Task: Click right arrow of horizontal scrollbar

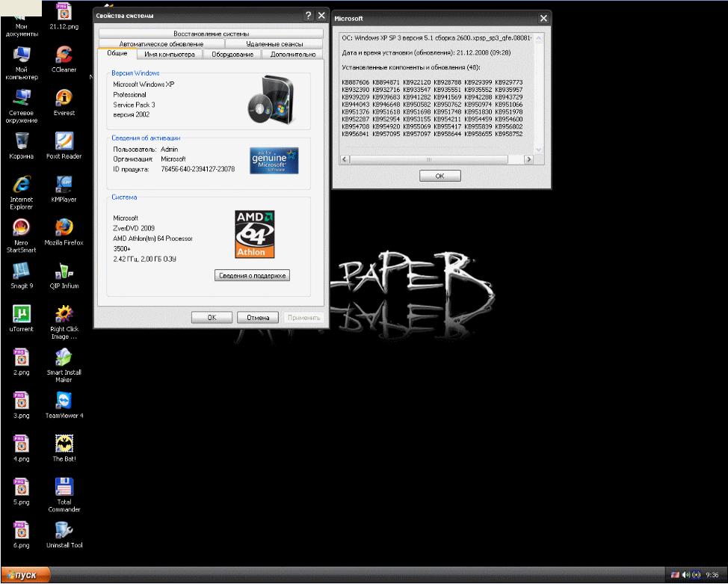Action: click(x=528, y=159)
